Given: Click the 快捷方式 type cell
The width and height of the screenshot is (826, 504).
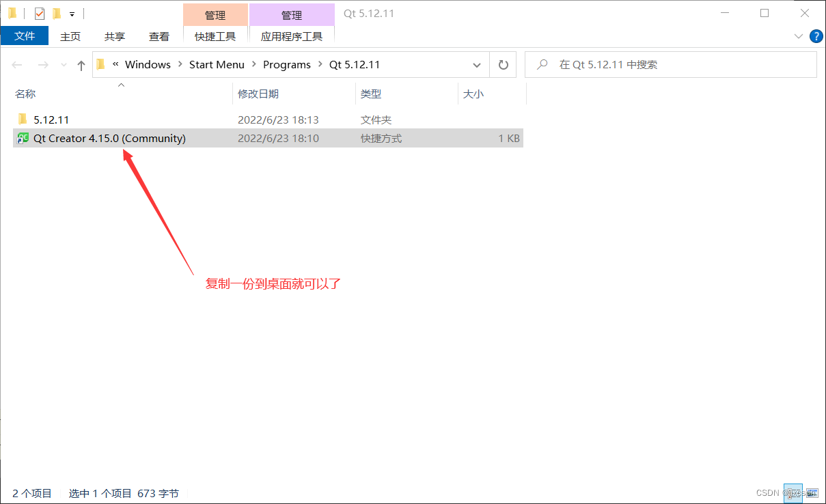Looking at the screenshot, I should pyautogui.click(x=381, y=138).
